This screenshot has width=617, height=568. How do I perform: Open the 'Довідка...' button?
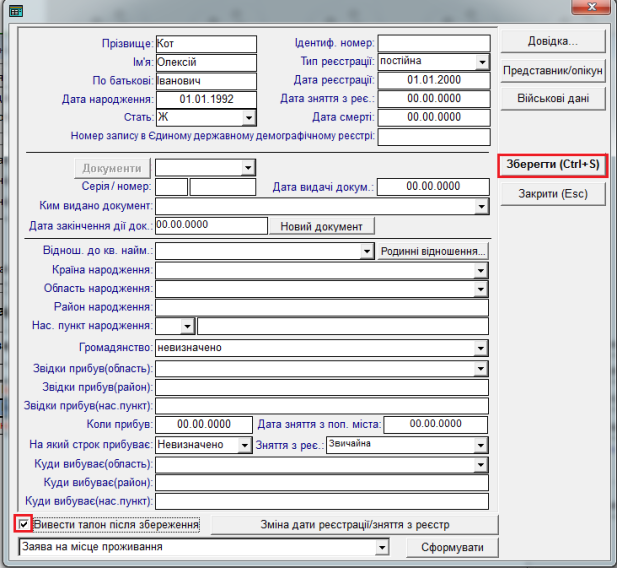(552, 43)
